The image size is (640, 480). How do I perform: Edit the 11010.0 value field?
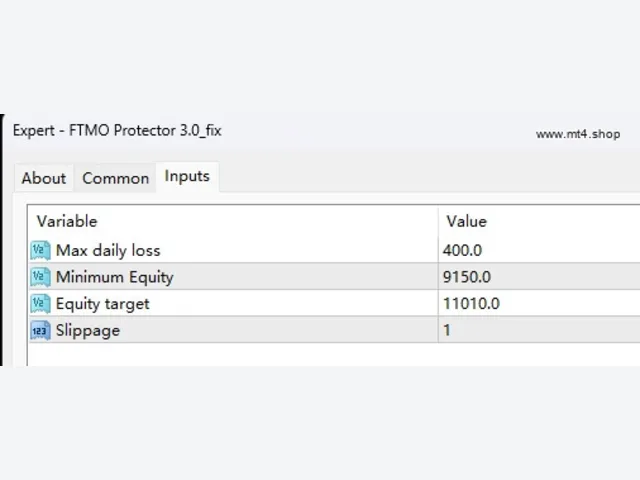(x=539, y=304)
